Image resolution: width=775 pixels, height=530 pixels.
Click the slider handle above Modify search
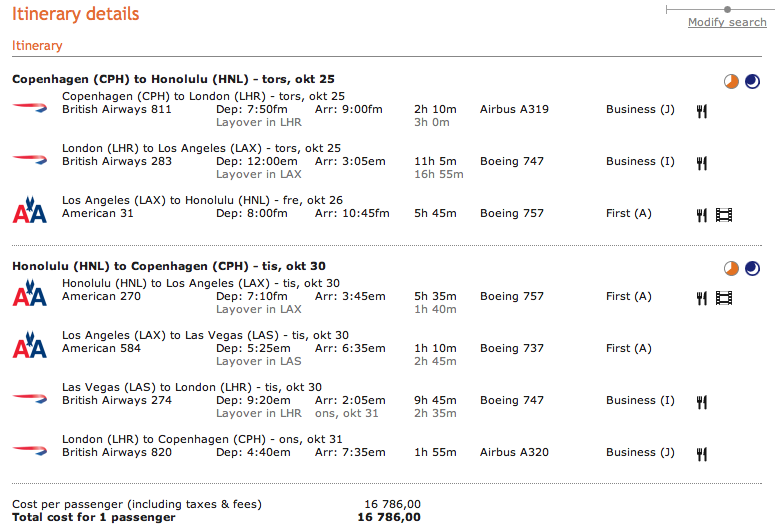coord(728,9)
